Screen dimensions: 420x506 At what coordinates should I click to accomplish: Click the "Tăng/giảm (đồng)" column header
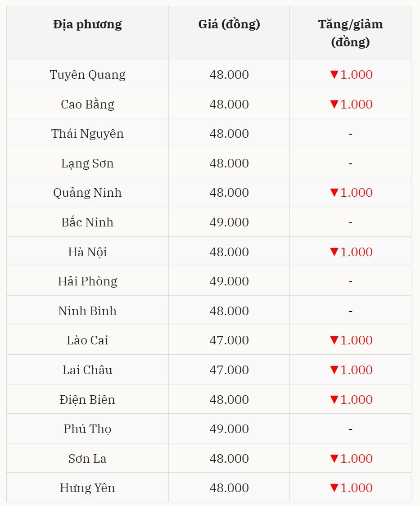click(x=350, y=33)
